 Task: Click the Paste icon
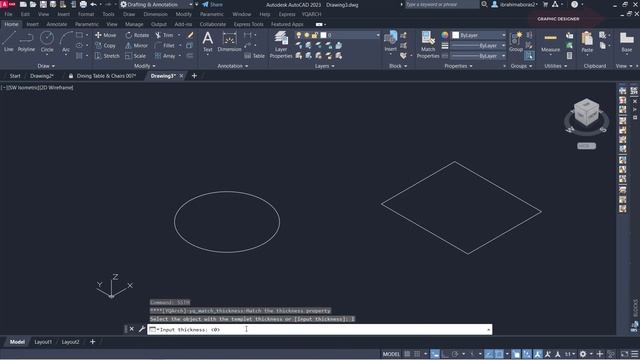[587, 42]
